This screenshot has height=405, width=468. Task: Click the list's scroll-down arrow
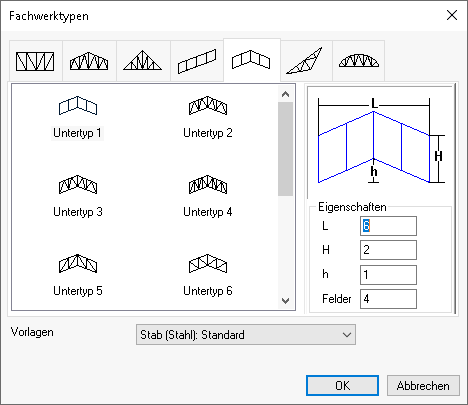tap(285, 301)
